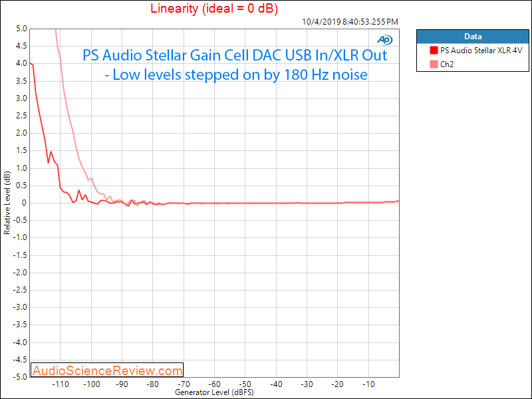Click the AP logo in the chart corner
Screen dimensions: 532x399
tap(385, 40)
